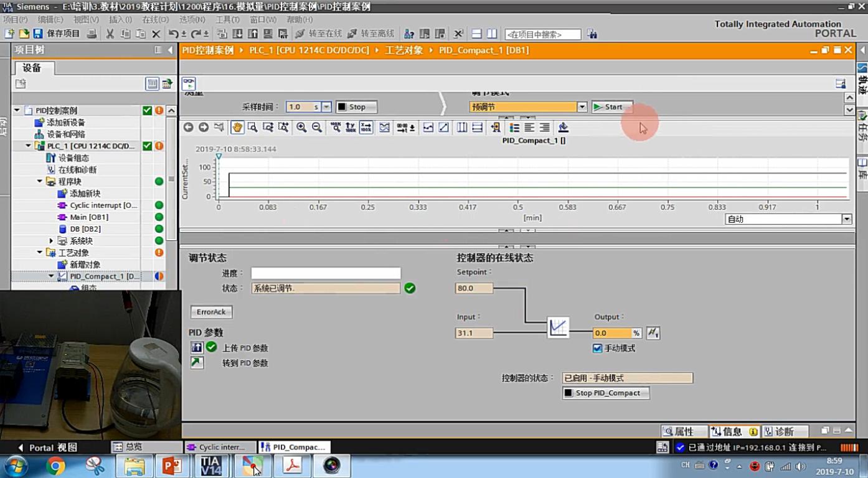Open the 在线(O) menu
Viewport: 868px width, 478px height.
[x=156, y=20]
